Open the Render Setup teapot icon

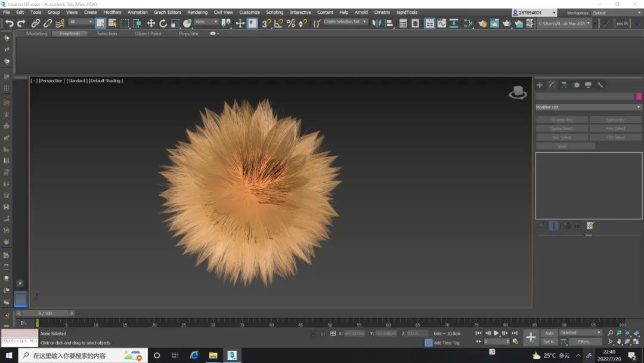(x=482, y=23)
